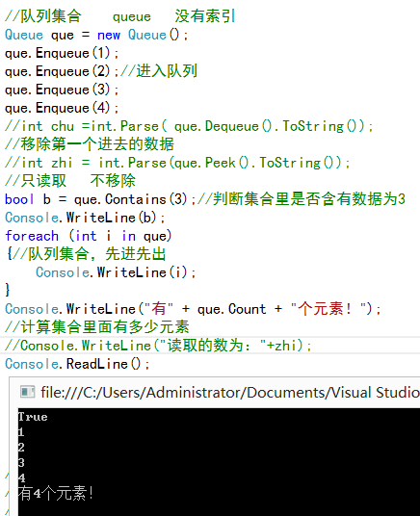Click the 'Console.ReadLine();' line

[77, 364]
